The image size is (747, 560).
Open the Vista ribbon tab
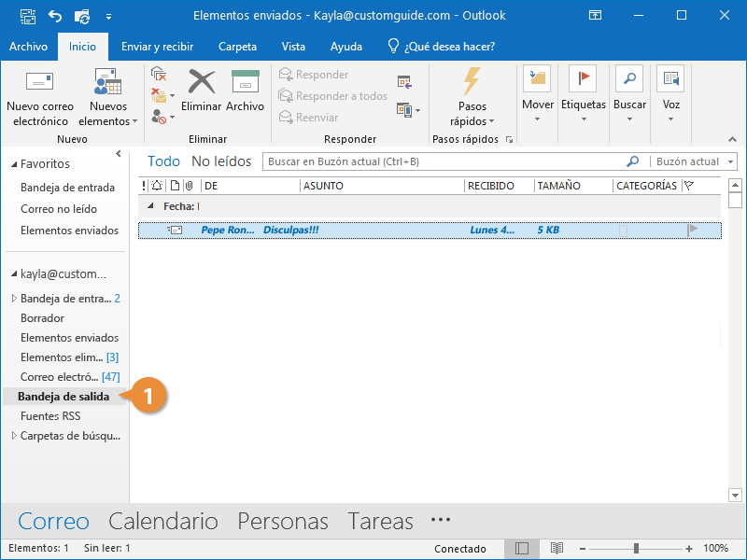[293, 47]
